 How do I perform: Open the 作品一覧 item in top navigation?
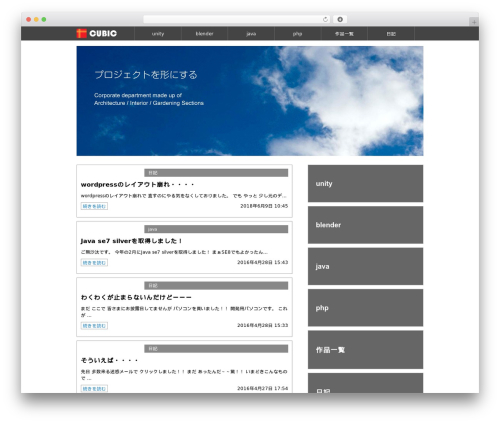pyautogui.click(x=344, y=34)
